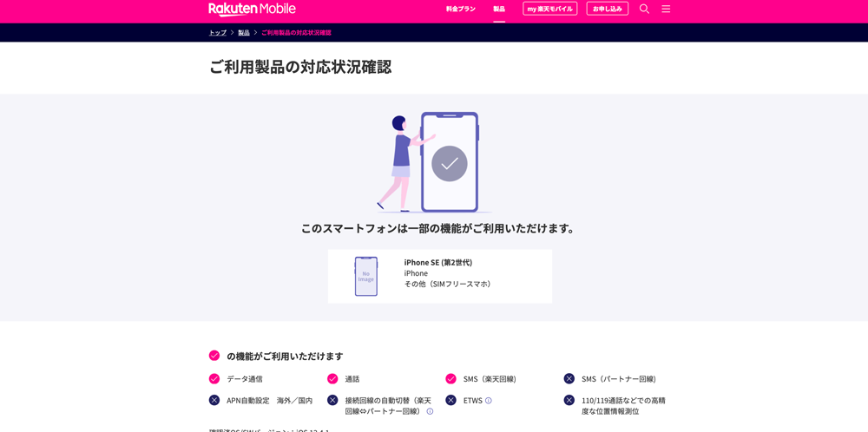Go to トップ via breadcrumb link
868x432 pixels.
click(x=217, y=33)
